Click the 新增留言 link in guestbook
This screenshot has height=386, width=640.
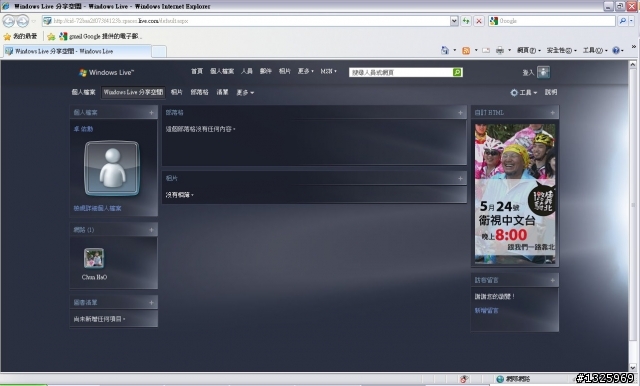point(486,311)
